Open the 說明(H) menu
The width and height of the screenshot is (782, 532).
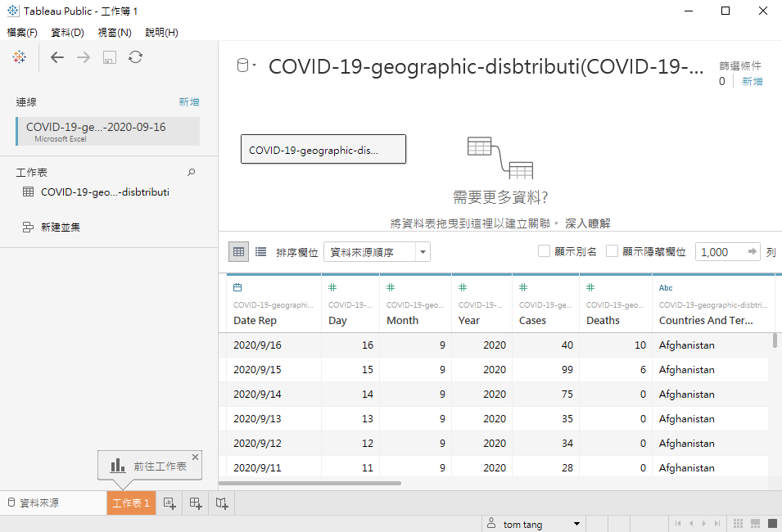tap(161, 33)
